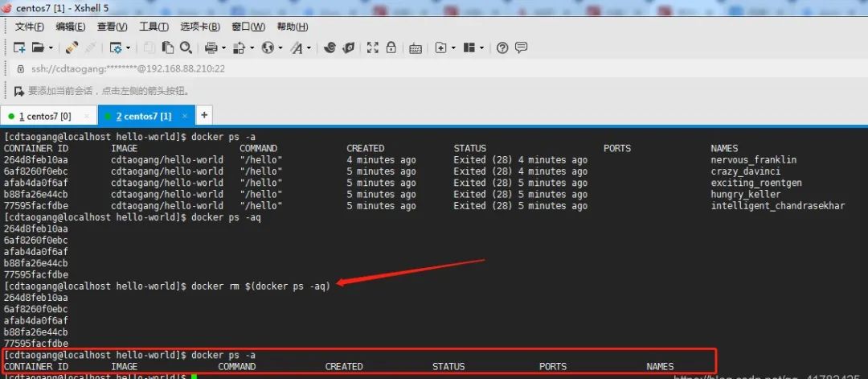Expand the Open folder dropdown arrow
The width and height of the screenshot is (868, 379).
(51, 48)
